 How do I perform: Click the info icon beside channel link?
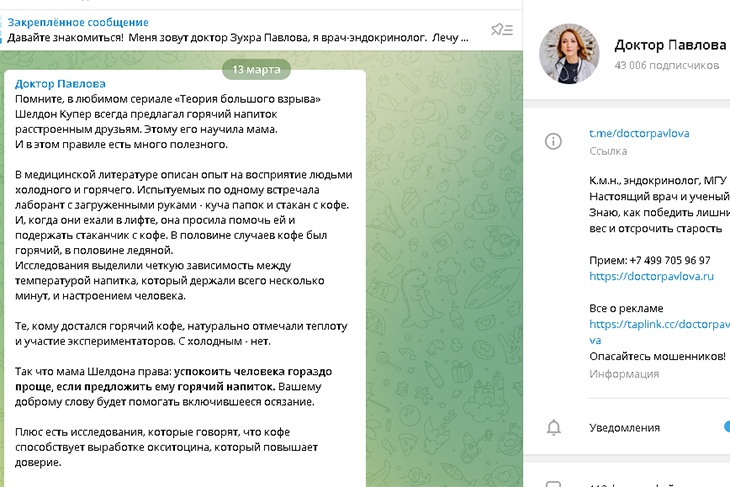coord(553,141)
